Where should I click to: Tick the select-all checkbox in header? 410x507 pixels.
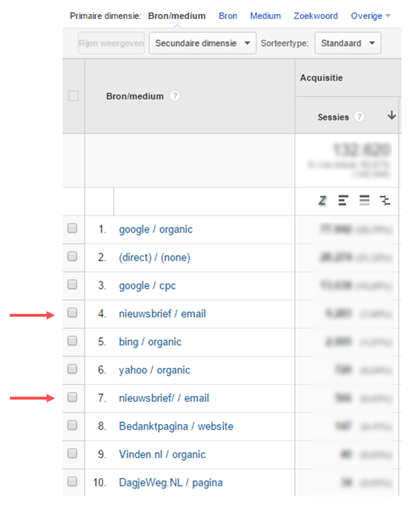pos(73,96)
